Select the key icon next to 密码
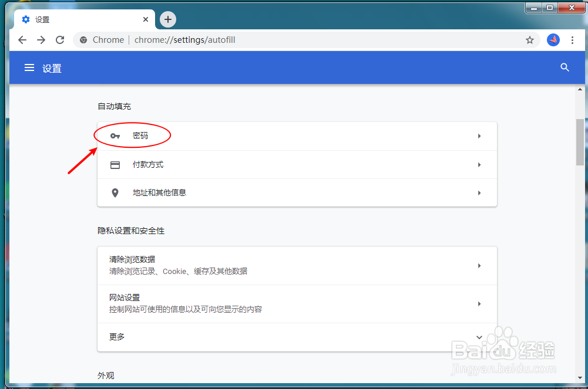The image size is (588, 389). point(115,136)
